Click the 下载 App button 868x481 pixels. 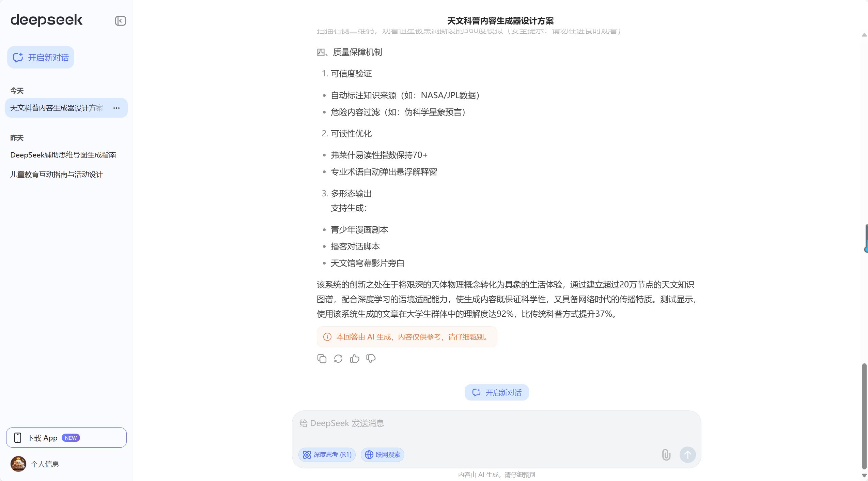(66, 438)
